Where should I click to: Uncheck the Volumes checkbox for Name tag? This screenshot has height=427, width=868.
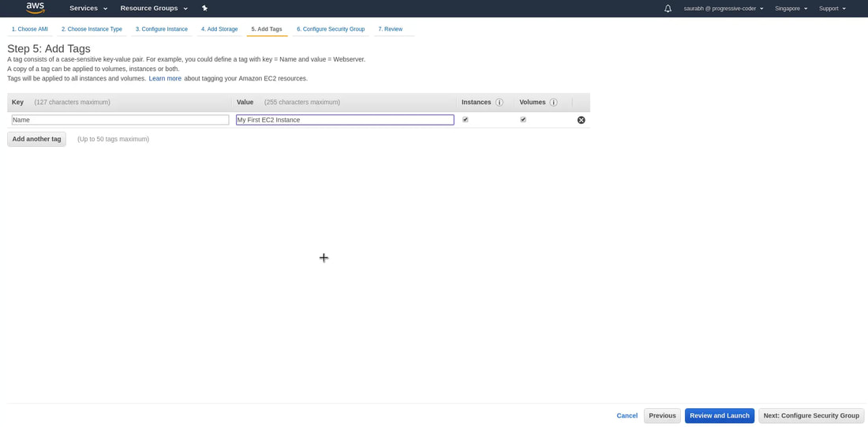523,120
